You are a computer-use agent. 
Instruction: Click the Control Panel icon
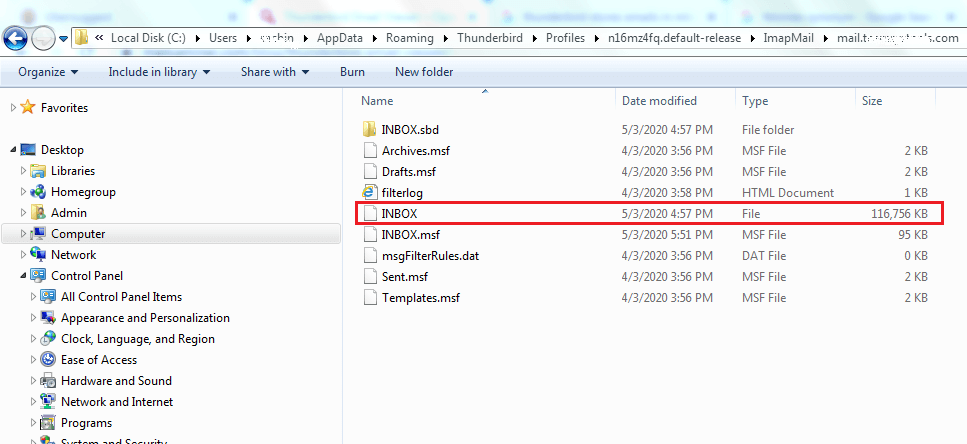(38, 276)
